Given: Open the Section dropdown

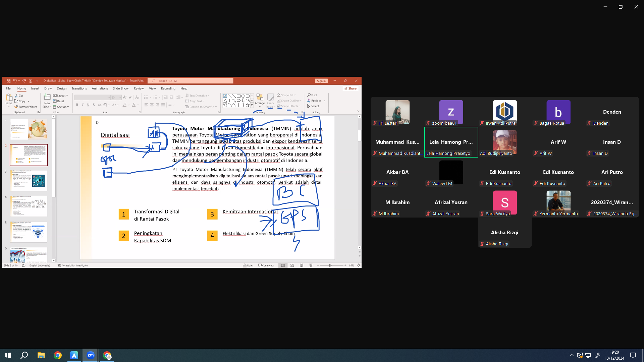Looking at the screenshot, I should pos(61,107).
